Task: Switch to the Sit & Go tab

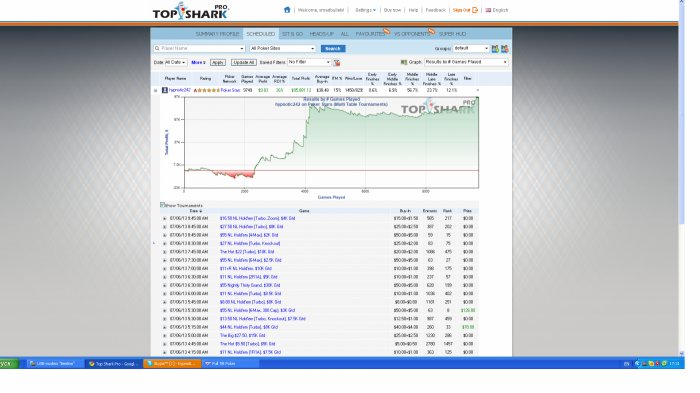Action: [292, 34]
